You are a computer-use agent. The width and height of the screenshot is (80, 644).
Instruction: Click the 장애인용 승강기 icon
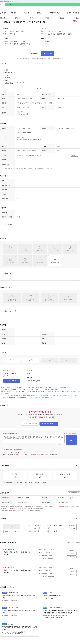31,298
